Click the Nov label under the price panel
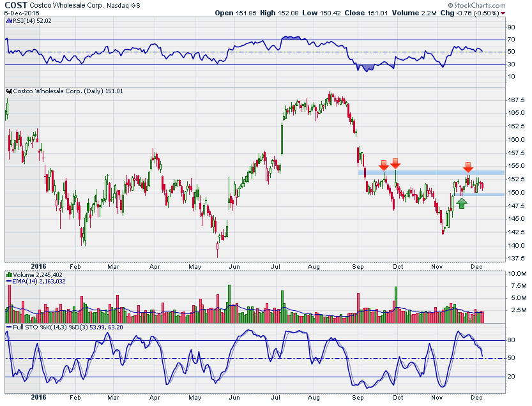Screen dimensions: 532x406 pos(437,267)
